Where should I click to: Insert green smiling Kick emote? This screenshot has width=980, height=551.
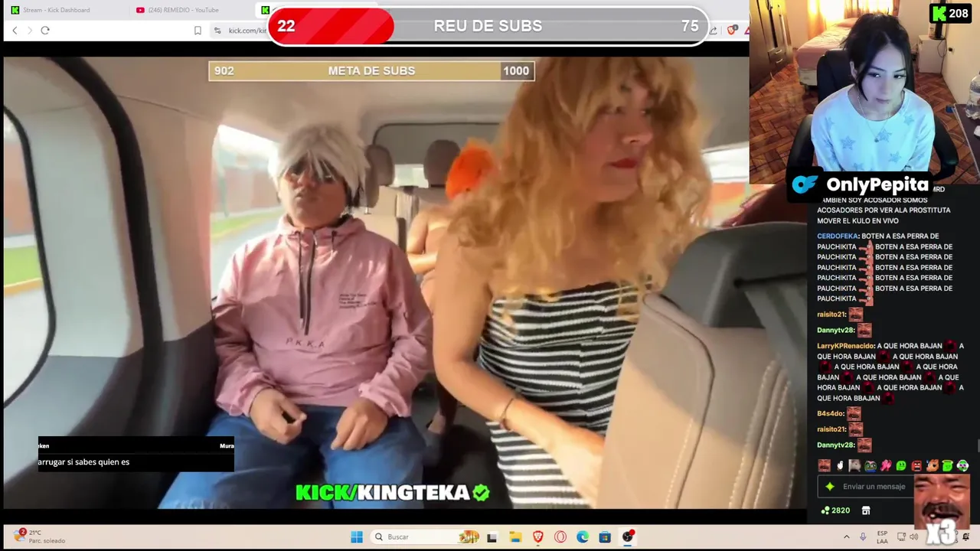point(901,465)
